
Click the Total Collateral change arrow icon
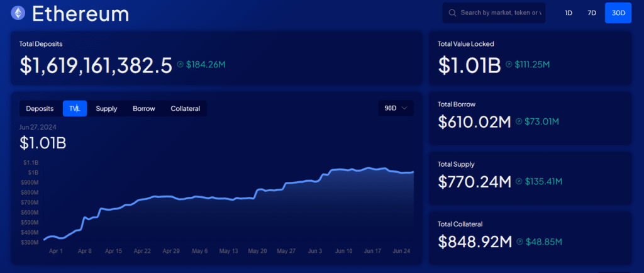(x=520, y=242)
